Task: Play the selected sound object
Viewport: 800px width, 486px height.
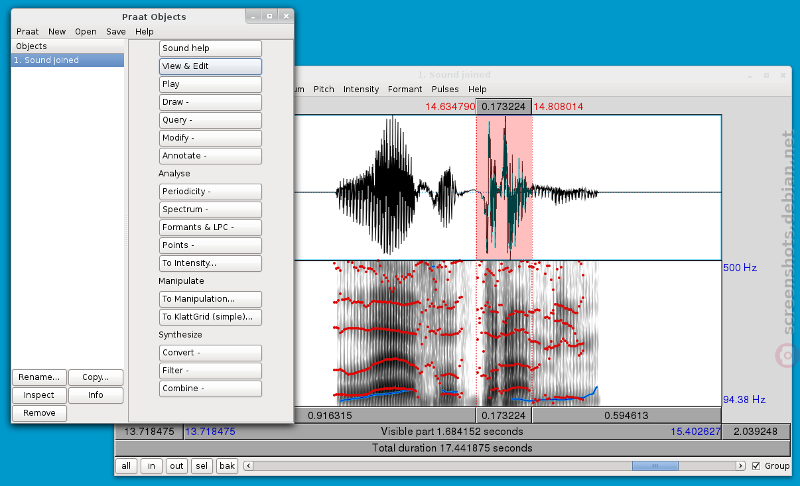Action: click(x=210, y=84)
